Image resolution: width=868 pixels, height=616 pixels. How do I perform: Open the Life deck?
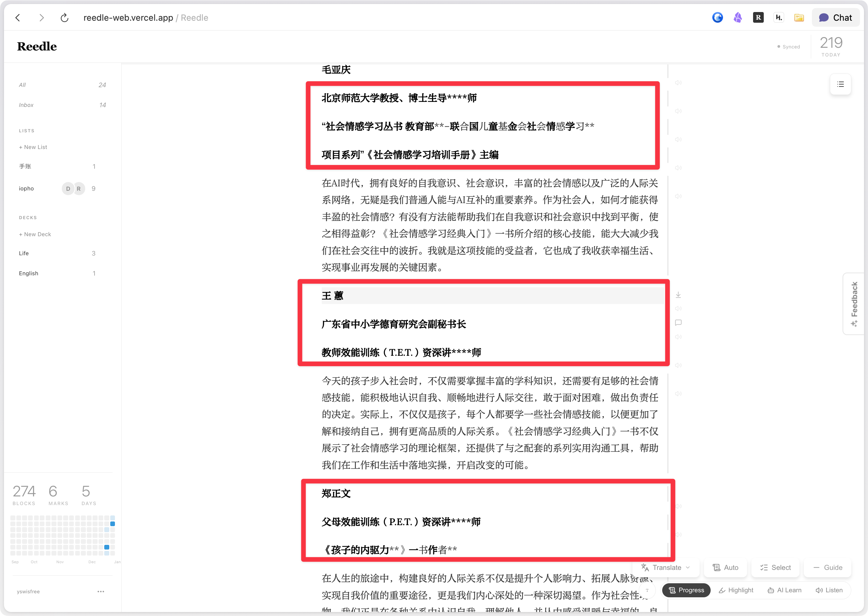(x=57, y=253)
